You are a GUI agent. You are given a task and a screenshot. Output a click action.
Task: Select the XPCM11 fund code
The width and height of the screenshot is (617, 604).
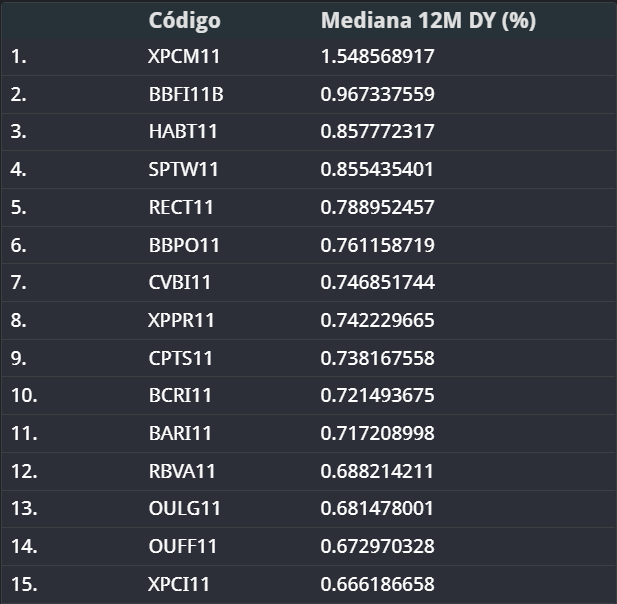184,56
